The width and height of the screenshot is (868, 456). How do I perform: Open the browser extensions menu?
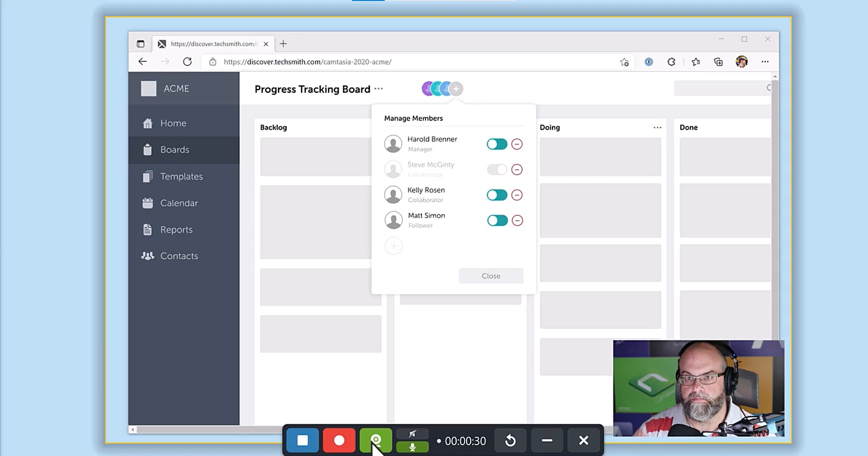click(672, 62)
